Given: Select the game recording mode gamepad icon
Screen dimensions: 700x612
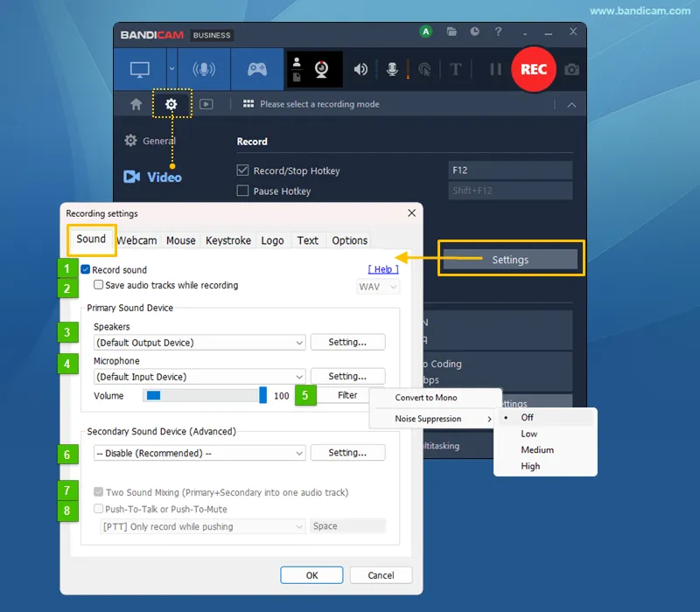Looking at the screenshot, I should point(257,70).
